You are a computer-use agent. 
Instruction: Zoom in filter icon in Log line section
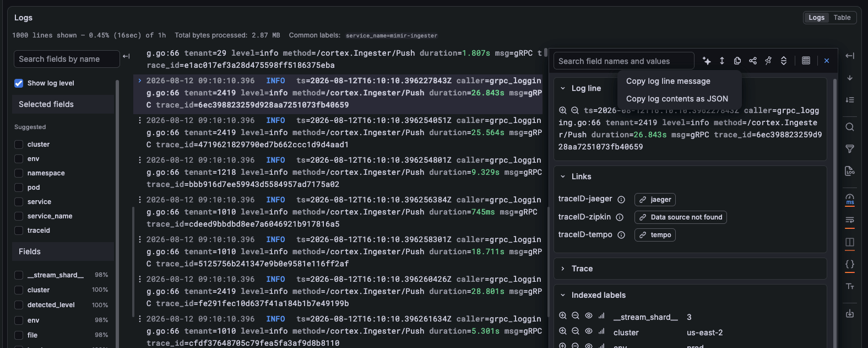click(562, 110)
